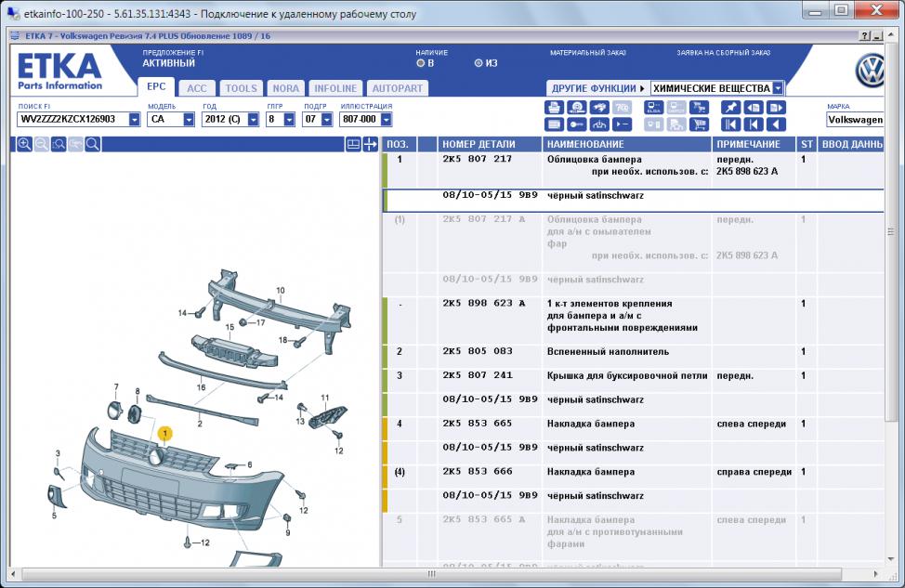Click the zoom-to-region magnifier icon
The image size is (905, 588).
(59, 144)
